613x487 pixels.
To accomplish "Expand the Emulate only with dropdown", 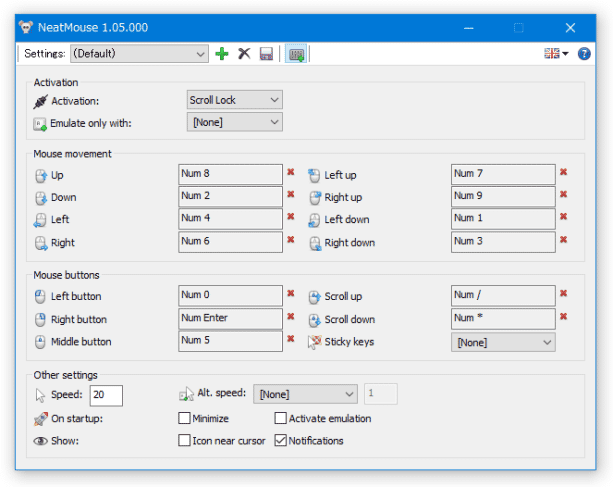I will pos(235,122).
